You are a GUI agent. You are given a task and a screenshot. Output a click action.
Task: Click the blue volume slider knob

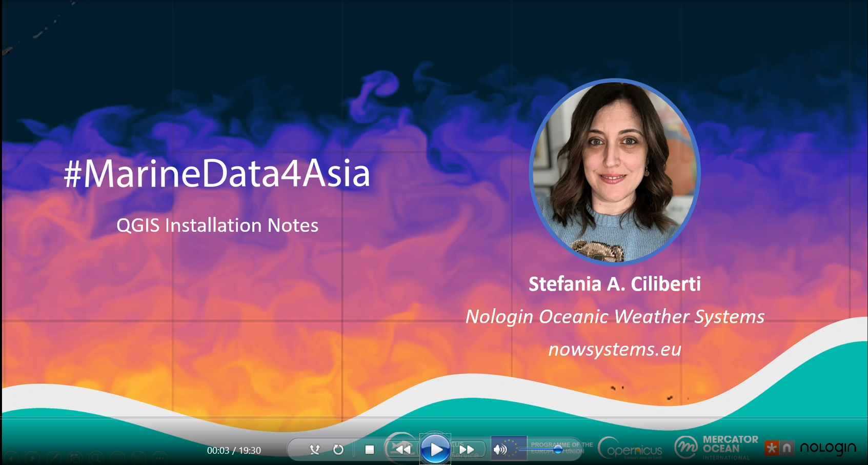pos(558,450)
